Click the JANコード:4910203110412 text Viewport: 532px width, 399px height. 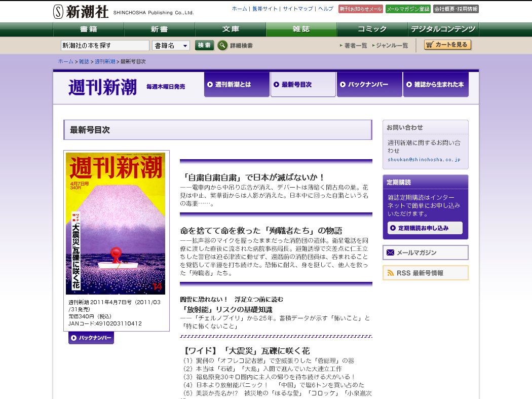pyautogui.click(x=105, y=323)
